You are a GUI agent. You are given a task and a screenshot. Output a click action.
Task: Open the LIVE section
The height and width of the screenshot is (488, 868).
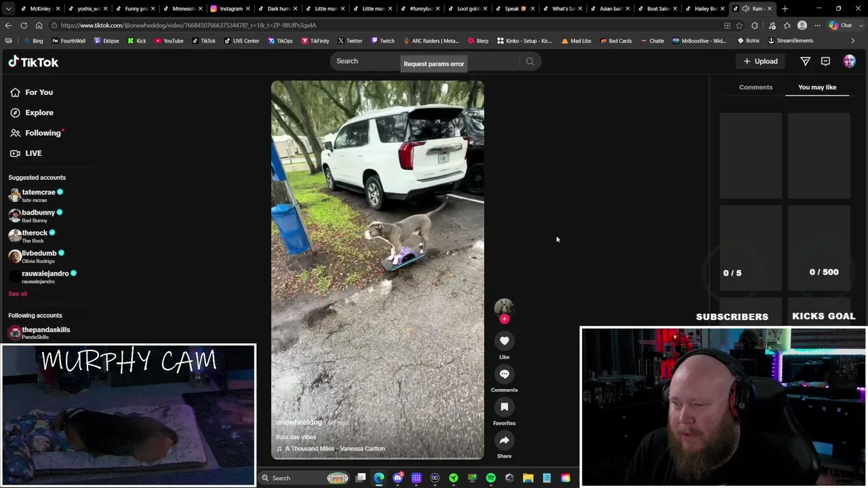(26, 154)
